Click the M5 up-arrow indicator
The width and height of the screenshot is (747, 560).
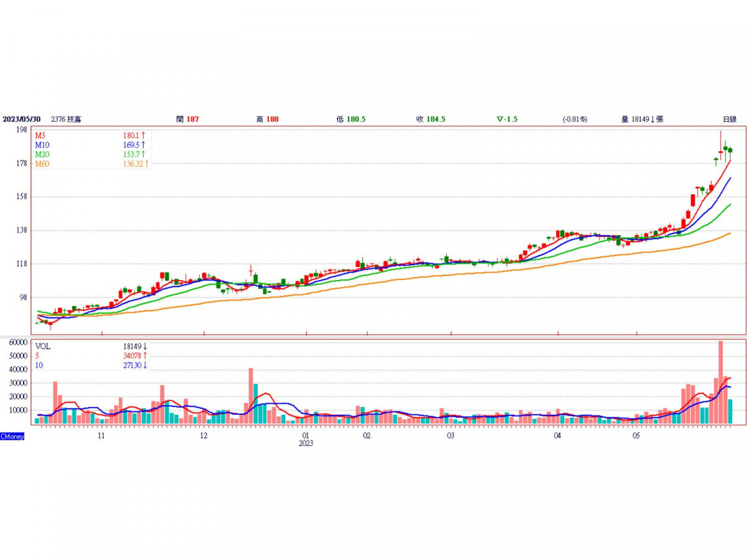click(143, 135)
